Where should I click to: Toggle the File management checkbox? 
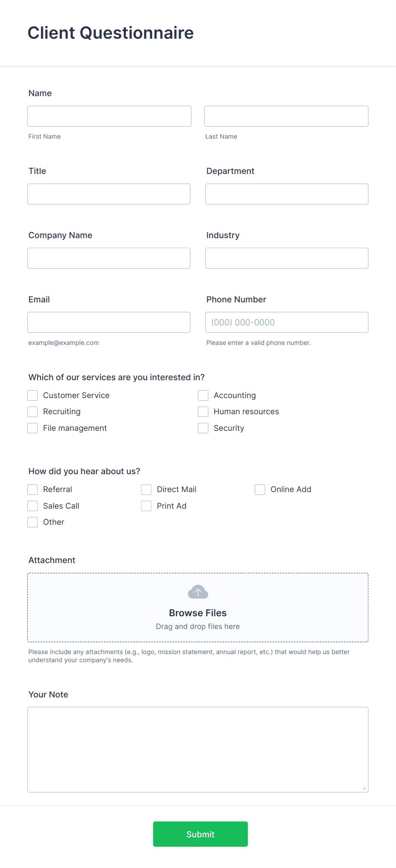coord(32,428)
